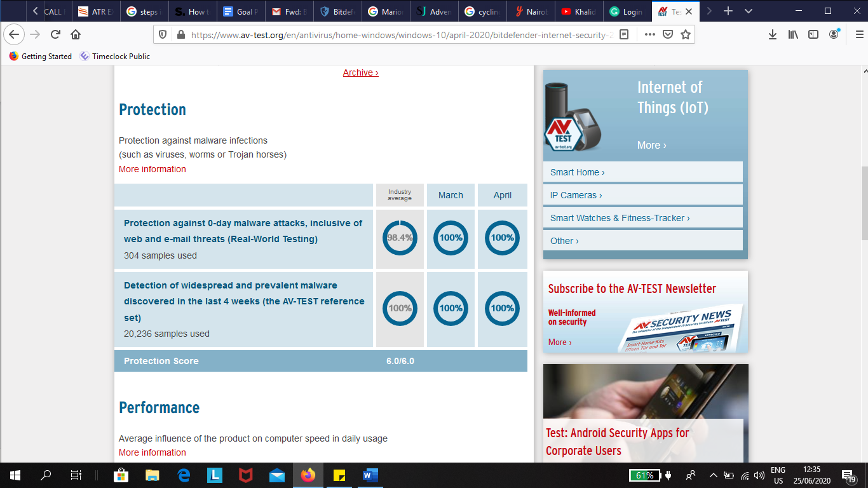Image resolution: width=868 pixels, height=488 pixels.
Task: Open McAfee from the taskbar
Action: 246,475
